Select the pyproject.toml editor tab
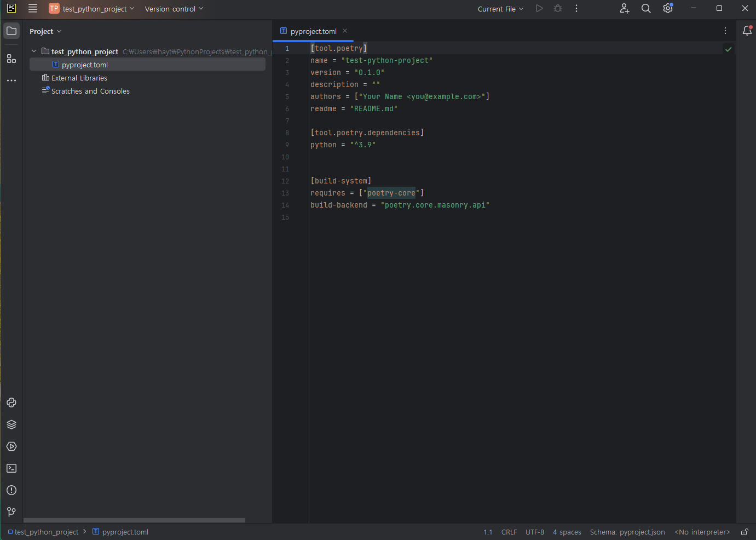The image size is (756, 540). (x=313, y=31)
